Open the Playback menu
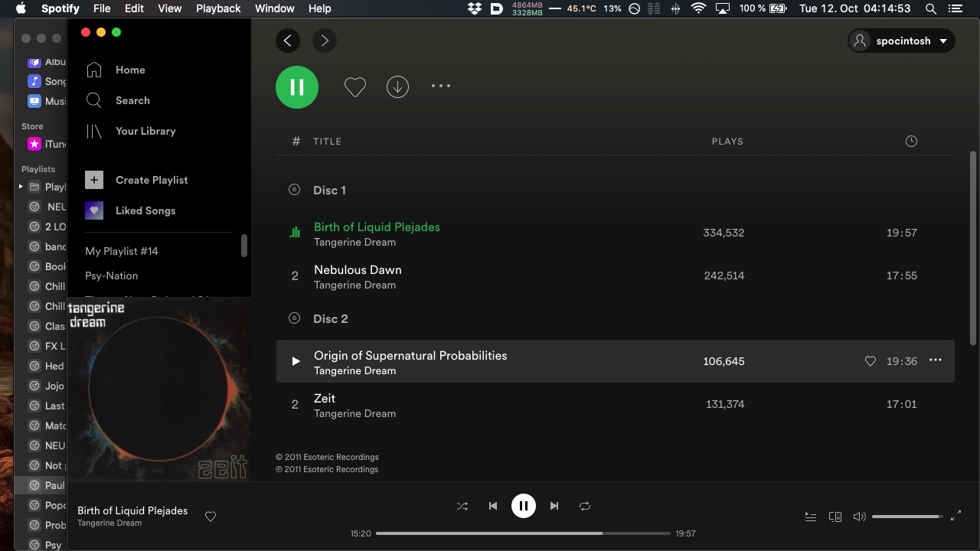Image resolution: width=980 pixels, height=551 pixels. 218,8
